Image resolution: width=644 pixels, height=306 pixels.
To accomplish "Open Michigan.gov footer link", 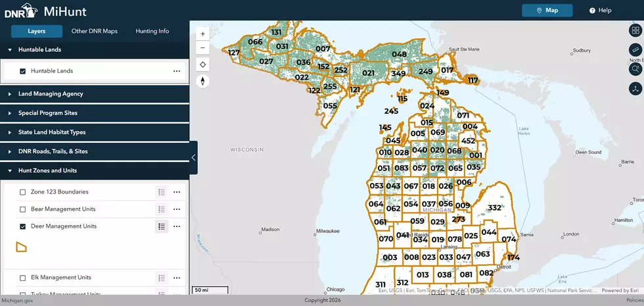I will [x=18, y=301].
